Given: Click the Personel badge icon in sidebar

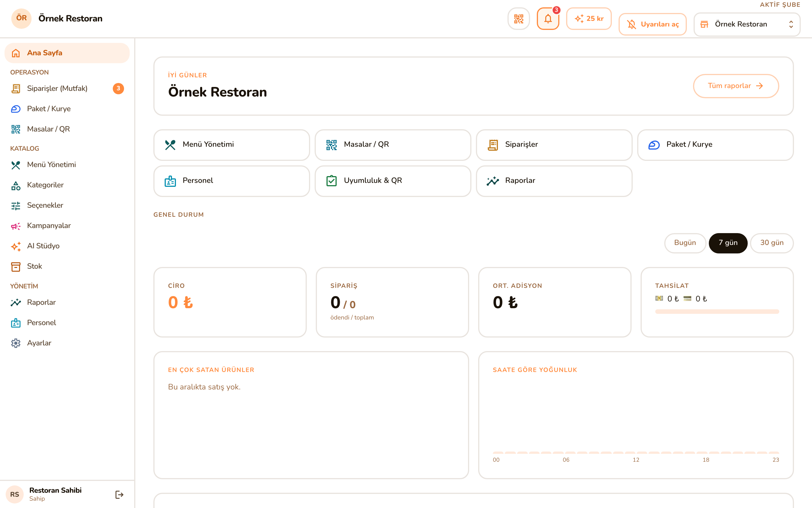Looking at the screenshot, I should pyautogui.click(x=16, y=323).
